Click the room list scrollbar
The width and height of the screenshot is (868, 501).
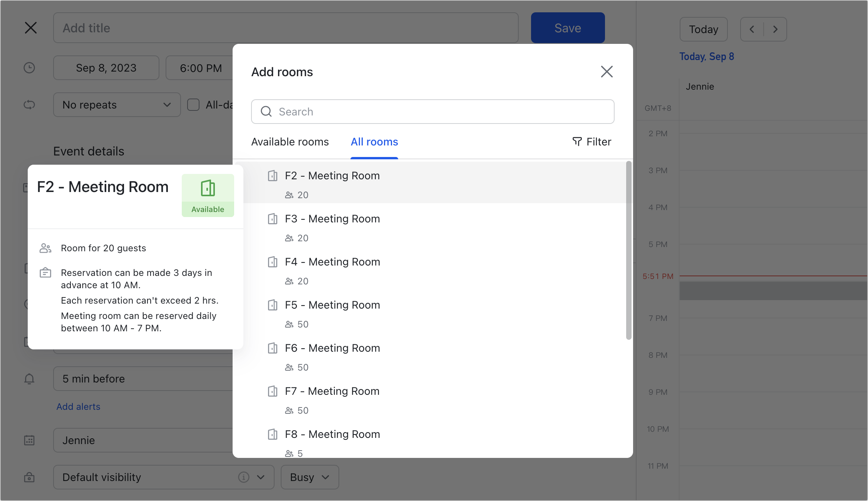pos(628,250)
